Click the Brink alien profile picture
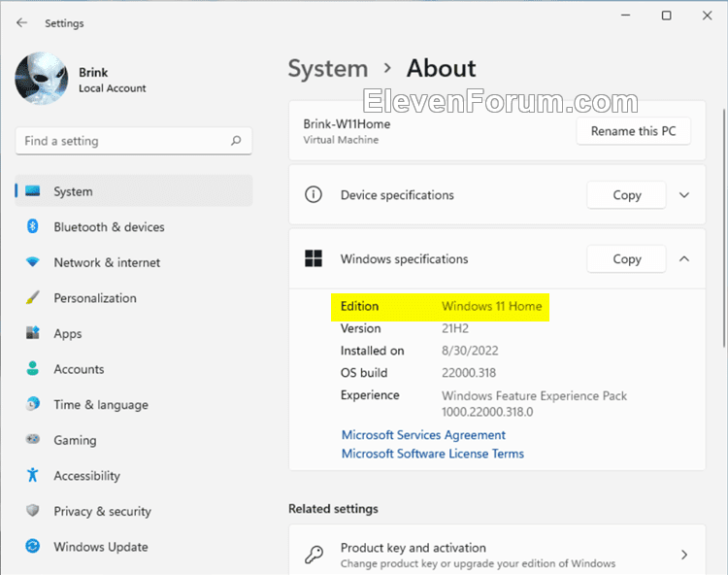Image resolution: width=728 pixels, height=575 pixels. (x=42, y=79)
